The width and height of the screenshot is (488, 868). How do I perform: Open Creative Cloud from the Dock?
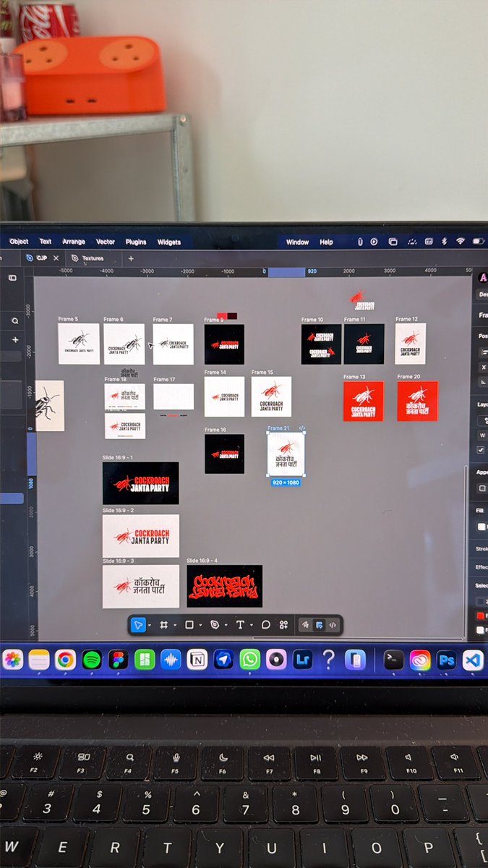[420, 659]
